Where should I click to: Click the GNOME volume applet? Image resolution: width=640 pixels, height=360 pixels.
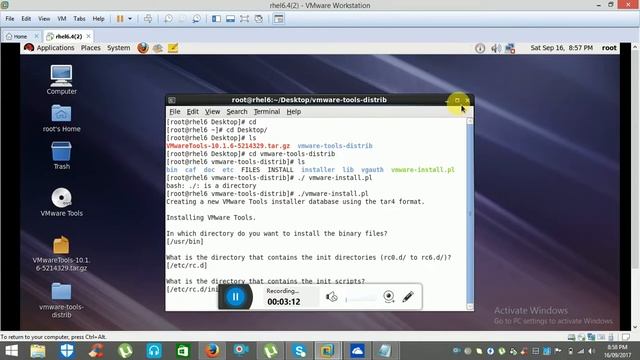pos(496,49)
